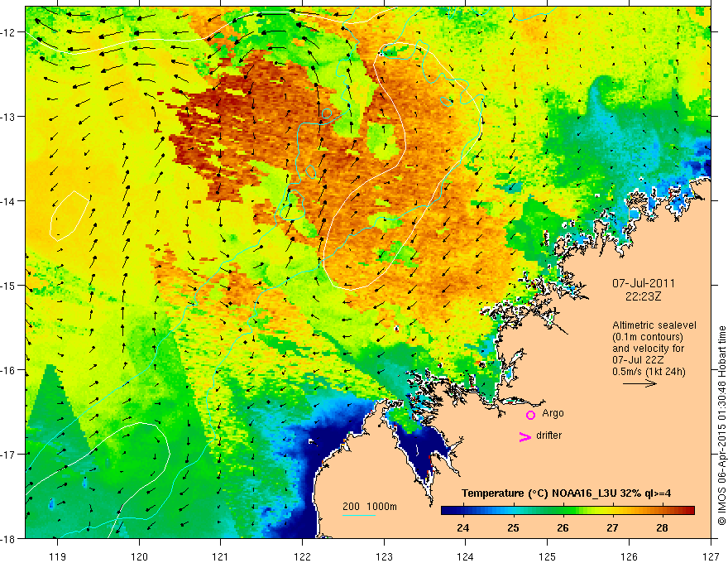
Task: Click the temperature color bar
Action: coord(568,511)
